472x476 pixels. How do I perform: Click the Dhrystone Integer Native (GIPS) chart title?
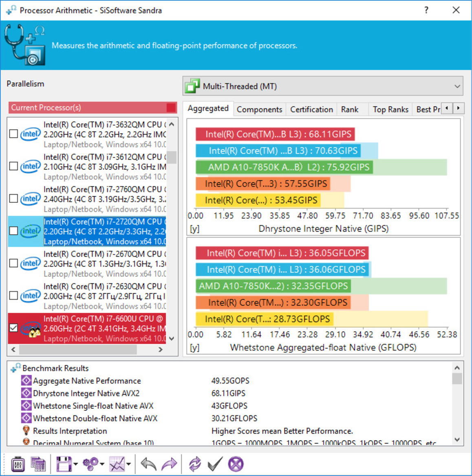323,228
